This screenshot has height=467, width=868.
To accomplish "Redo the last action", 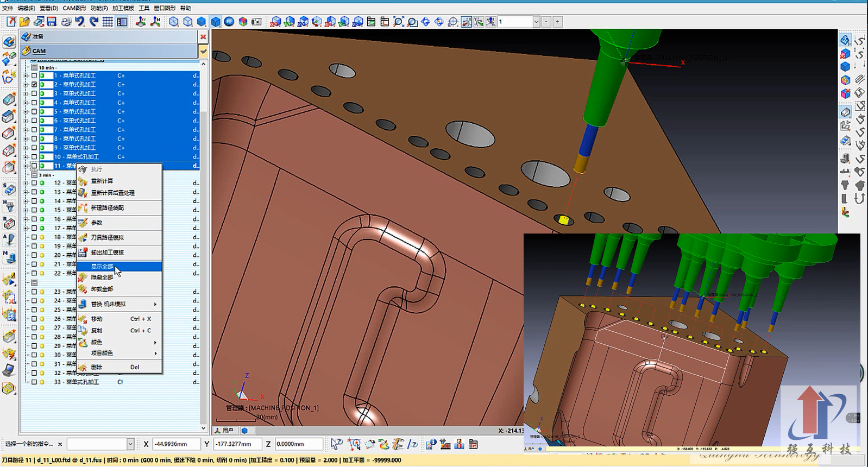I will pyautogui.click(x=94, y=22).
